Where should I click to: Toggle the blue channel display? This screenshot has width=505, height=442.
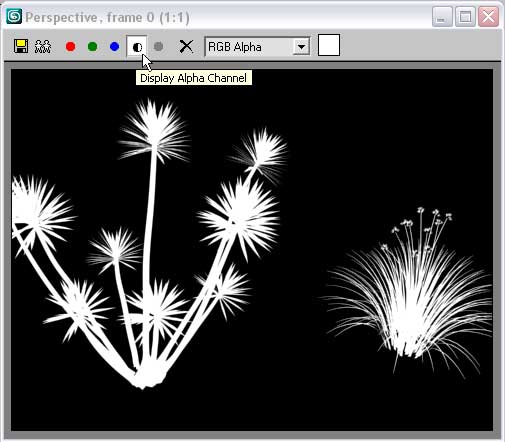pyautogui.click(x=114, y=46)
